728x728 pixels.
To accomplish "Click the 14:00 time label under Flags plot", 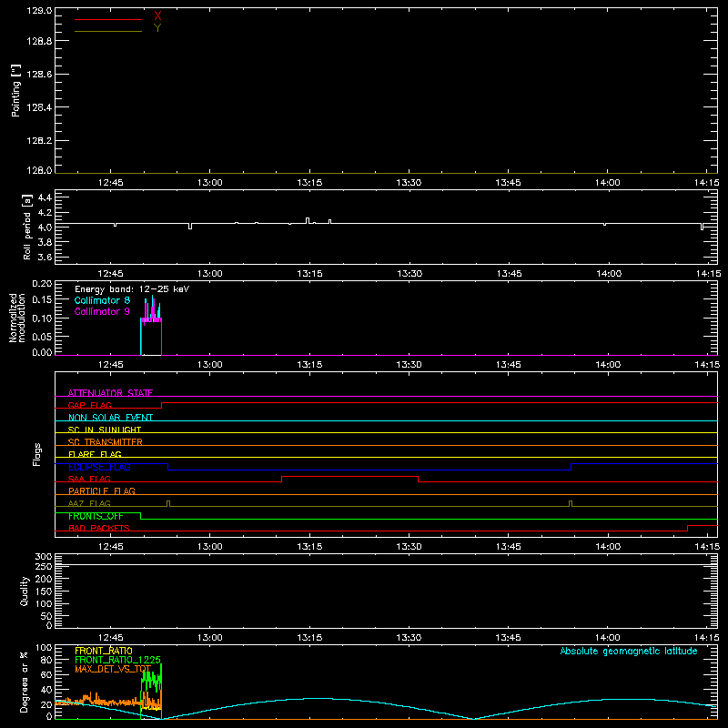I will coord(608,547).
